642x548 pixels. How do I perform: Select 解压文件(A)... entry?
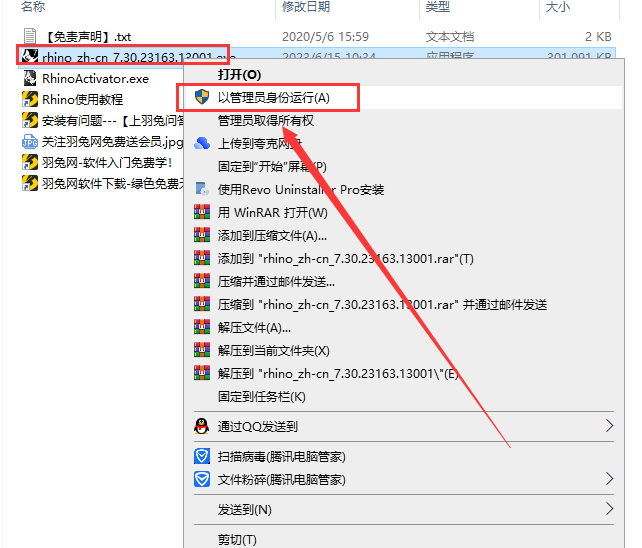click(x=254, y=327)
